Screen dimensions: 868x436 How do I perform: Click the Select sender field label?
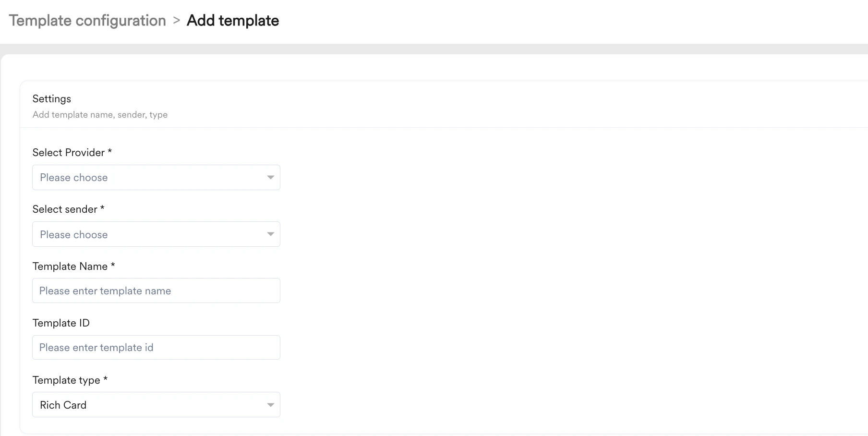65,209
